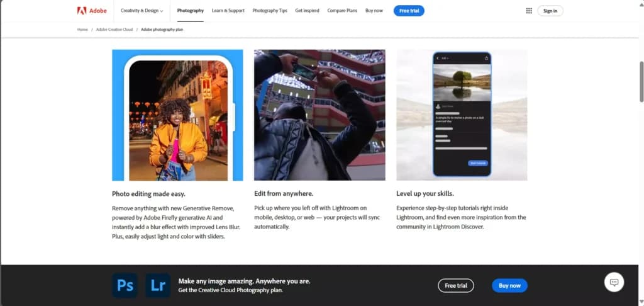Open the chat support bubble icon

(614, 282)
